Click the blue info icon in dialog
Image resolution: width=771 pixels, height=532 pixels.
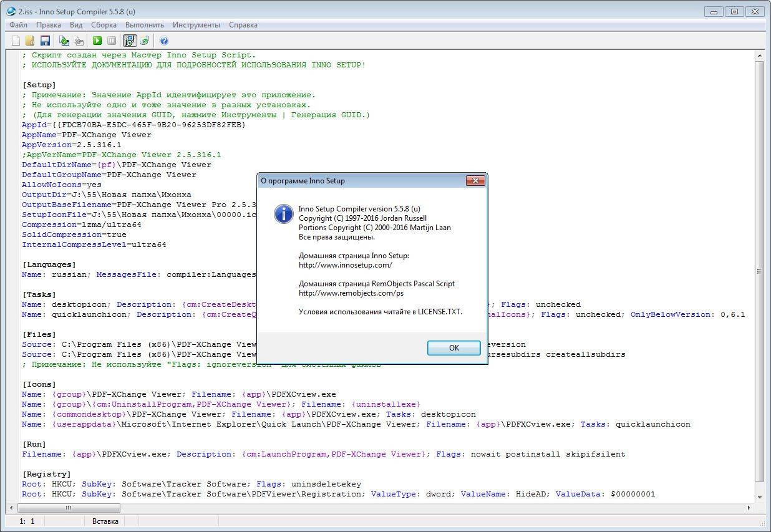click(284, 213)
